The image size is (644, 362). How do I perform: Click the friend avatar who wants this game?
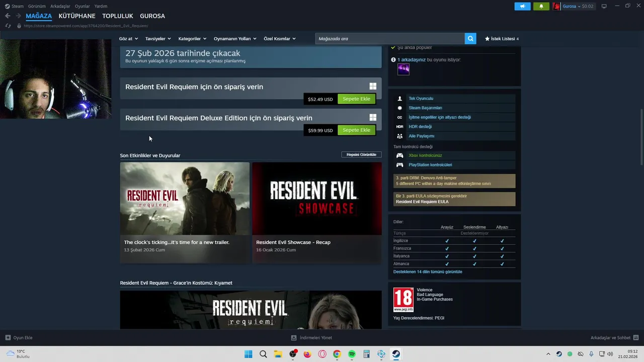click(404, 69)
